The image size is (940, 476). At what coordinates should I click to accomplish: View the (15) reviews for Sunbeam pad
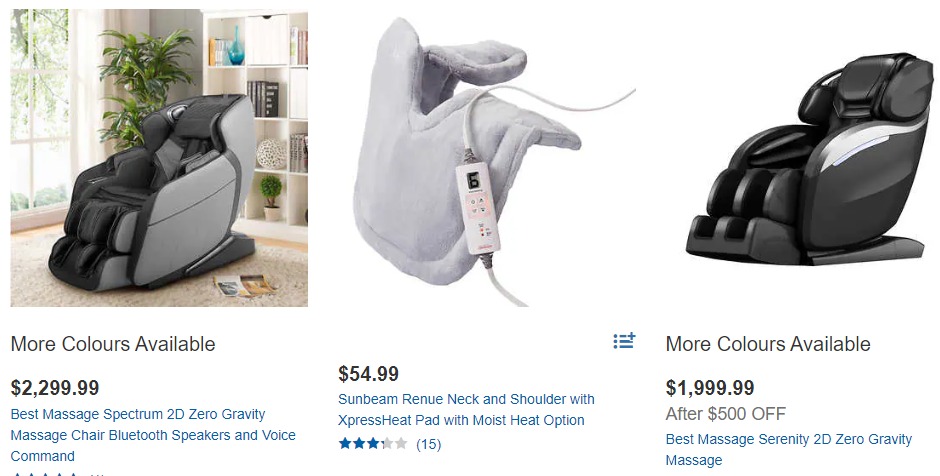(429, 444)
